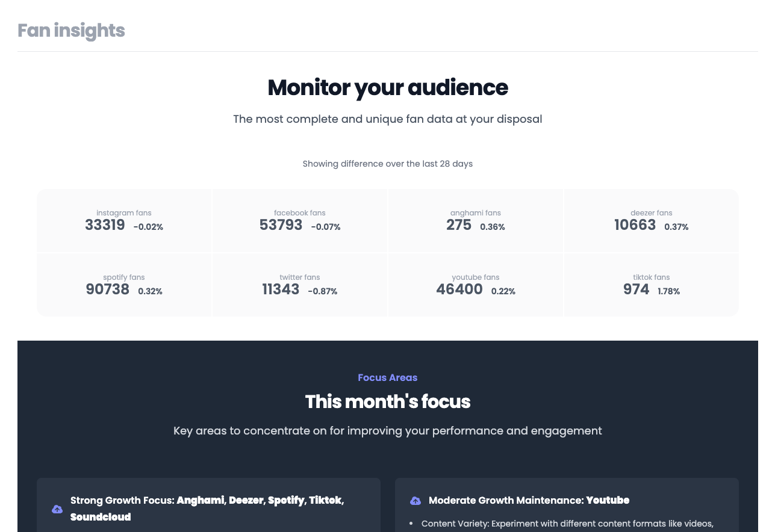775x532 pixels.
Task: Click the Focus Areas label
Action: pos(387,377)
